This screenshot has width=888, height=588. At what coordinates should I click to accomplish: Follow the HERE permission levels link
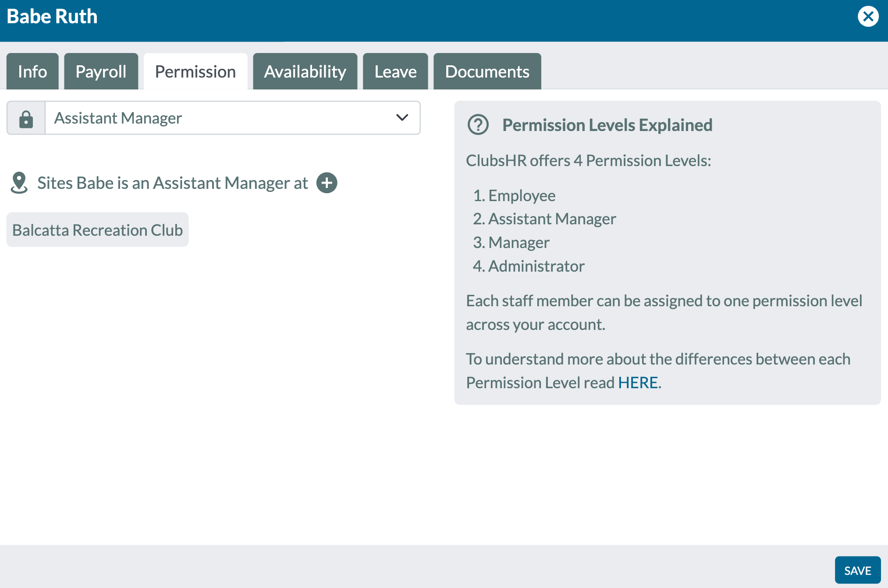[638, 383]
